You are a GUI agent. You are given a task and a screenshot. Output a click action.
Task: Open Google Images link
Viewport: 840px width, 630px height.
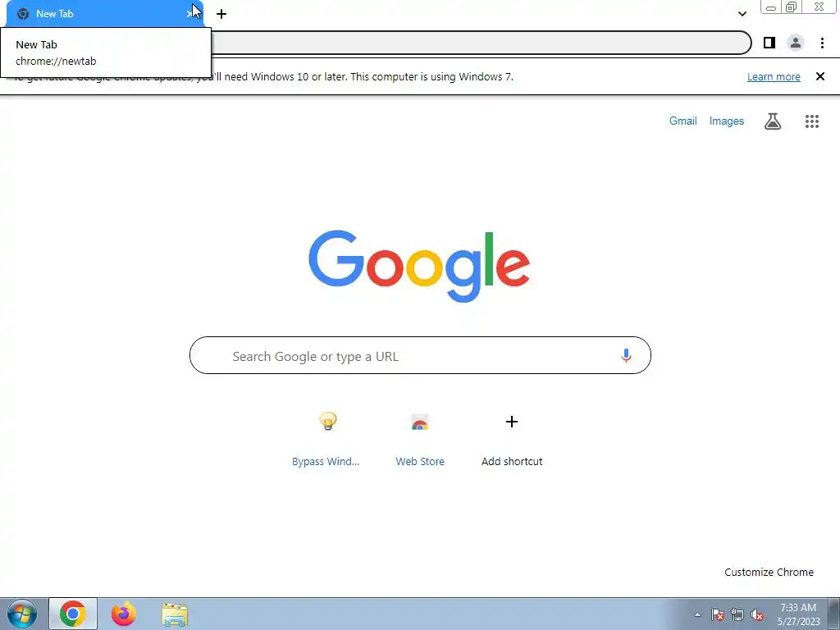tap(727, 121)
